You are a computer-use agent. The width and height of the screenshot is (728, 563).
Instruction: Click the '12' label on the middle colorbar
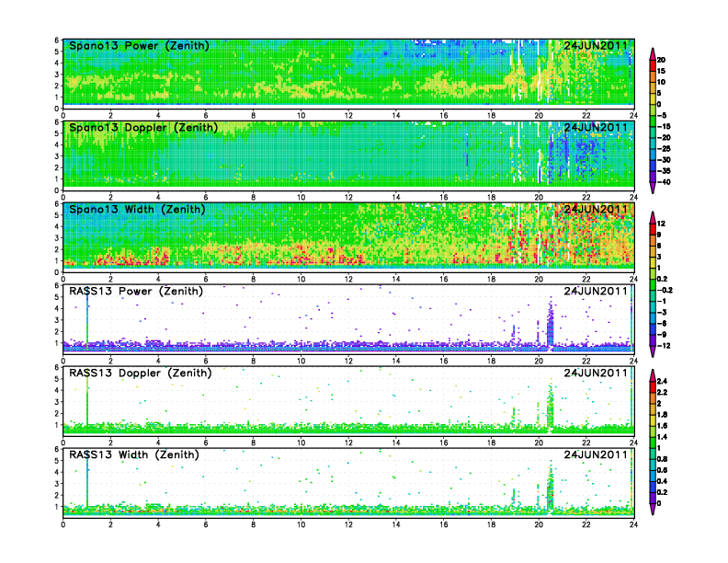[661, 224]
